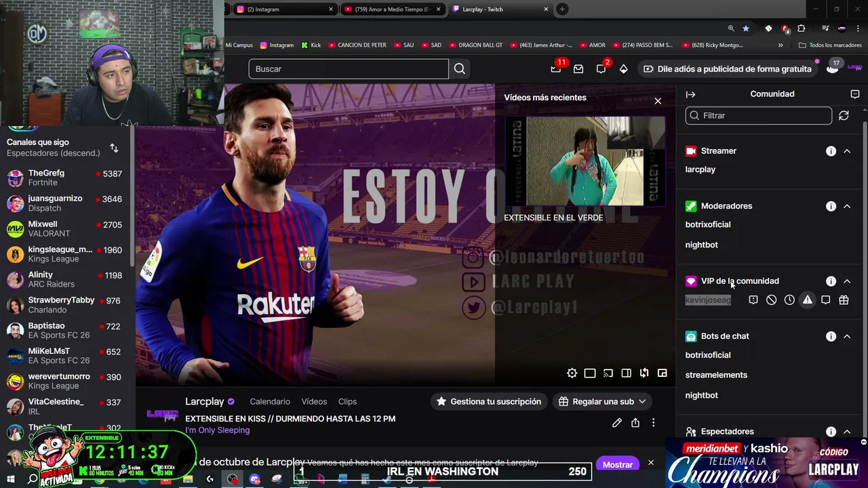Click Gestiona tu suscripción button
The width and height of the screenshot is (868, 488).
tap(488, 402)
